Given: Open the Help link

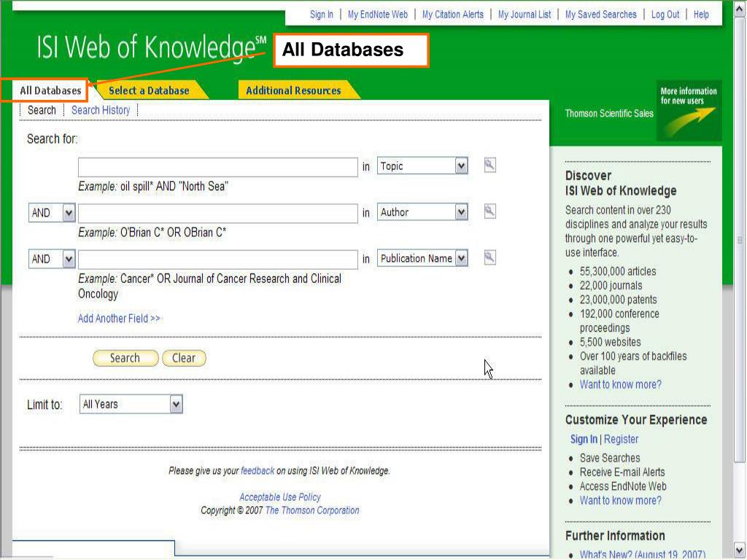Looking at the screenshot, I should (701, 15).
